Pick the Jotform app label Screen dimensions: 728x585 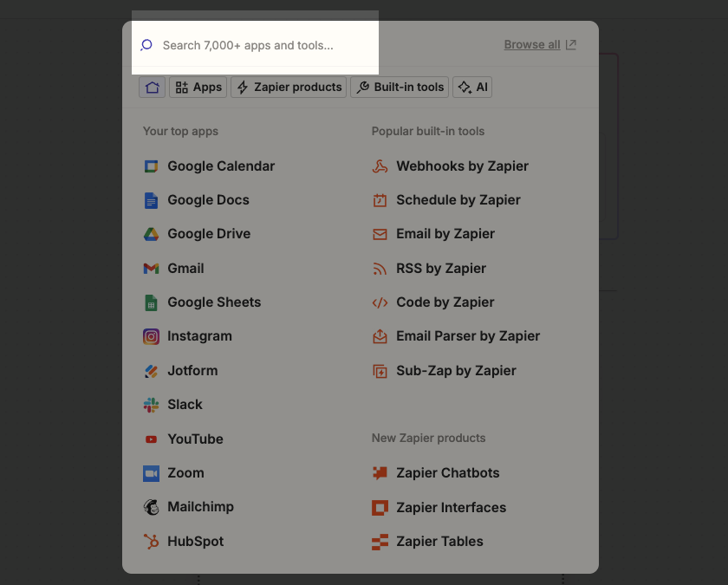point(192,371)
